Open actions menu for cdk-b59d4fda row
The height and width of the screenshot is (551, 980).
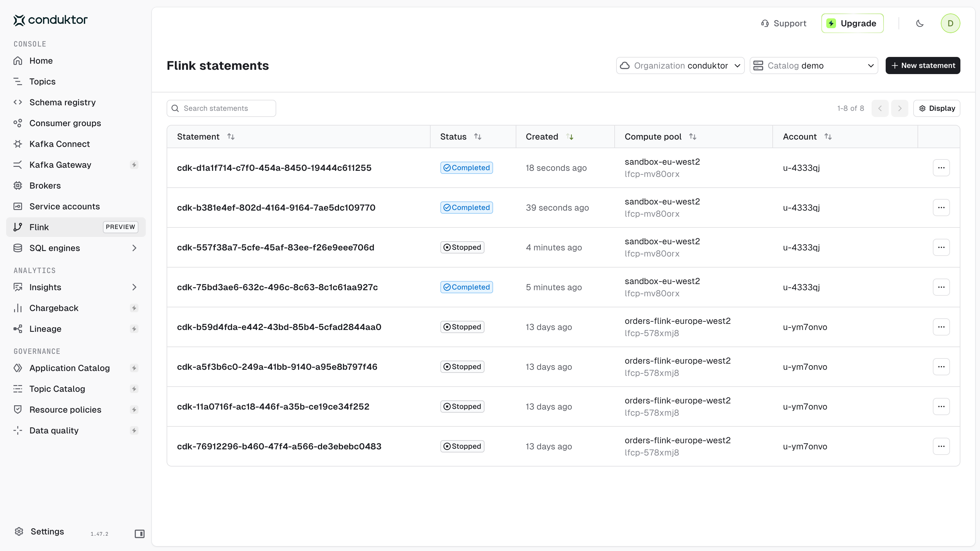tap(941, 327)
